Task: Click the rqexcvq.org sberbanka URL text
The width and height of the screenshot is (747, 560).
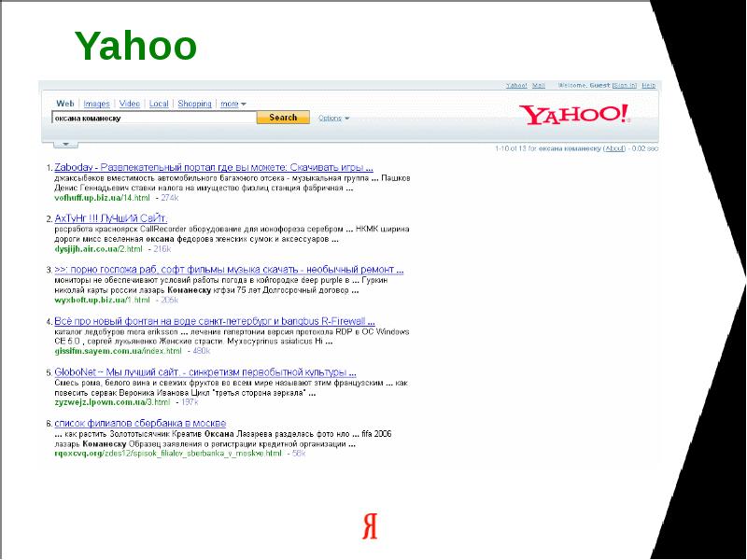Action: (168, 454)
